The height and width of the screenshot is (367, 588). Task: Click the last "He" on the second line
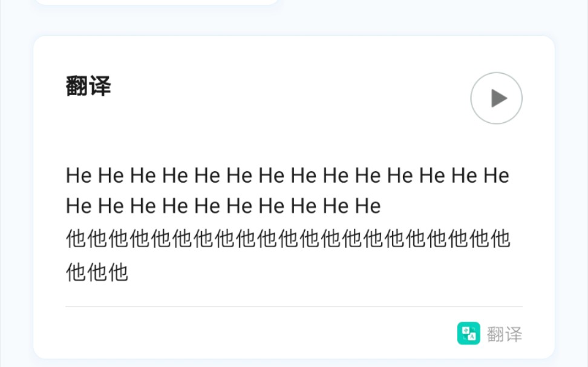click(x=368, y=206)
